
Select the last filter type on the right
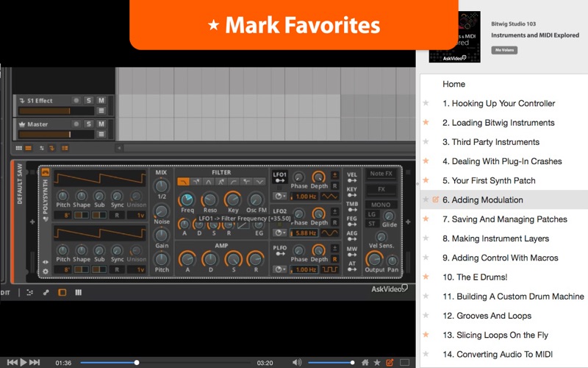[x=259, y=182]
